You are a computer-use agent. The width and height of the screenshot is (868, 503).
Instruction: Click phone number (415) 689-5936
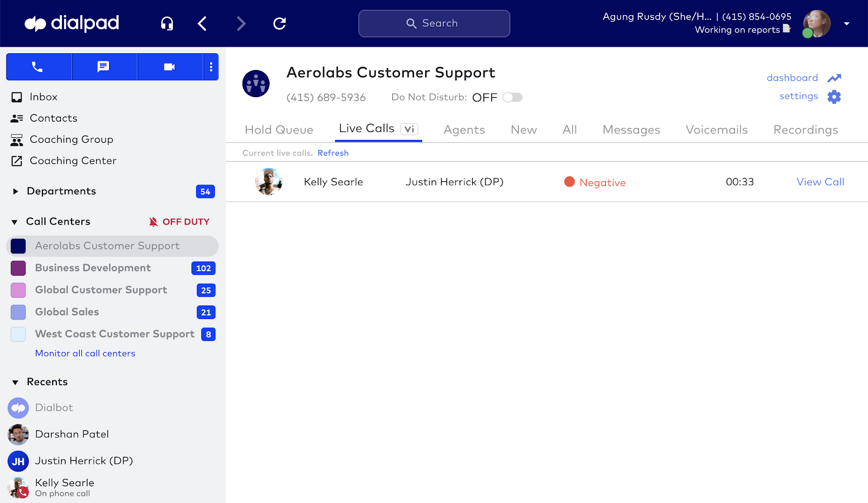click(326, 98)
